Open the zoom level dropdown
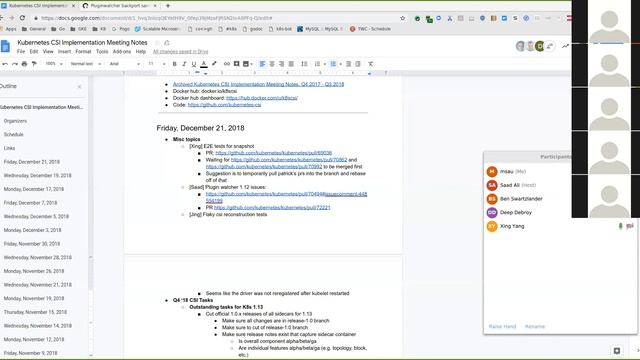640x360 pixels. pyautogui.click(x=54, y=64)
